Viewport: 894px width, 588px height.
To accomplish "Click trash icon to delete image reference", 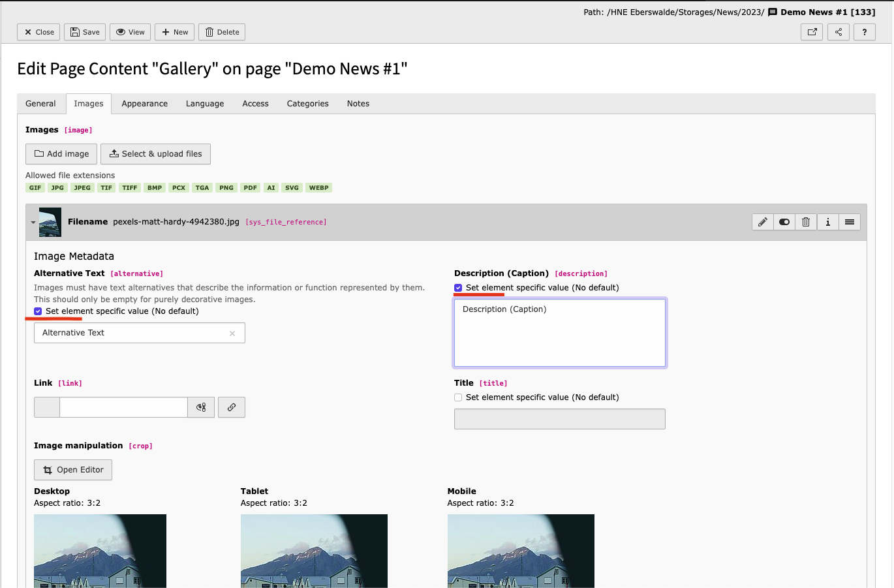I will coord(806,222).
